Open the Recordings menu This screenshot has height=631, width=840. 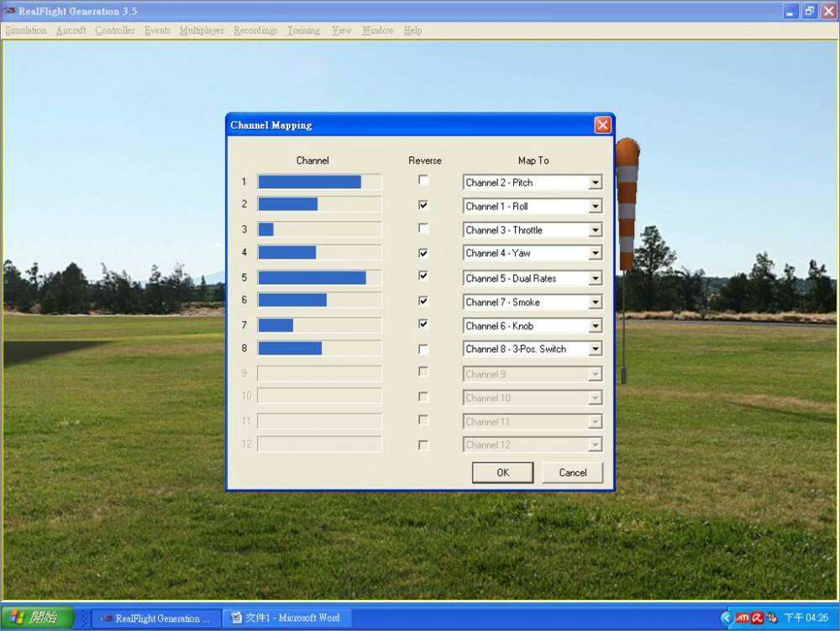(255, 30)
